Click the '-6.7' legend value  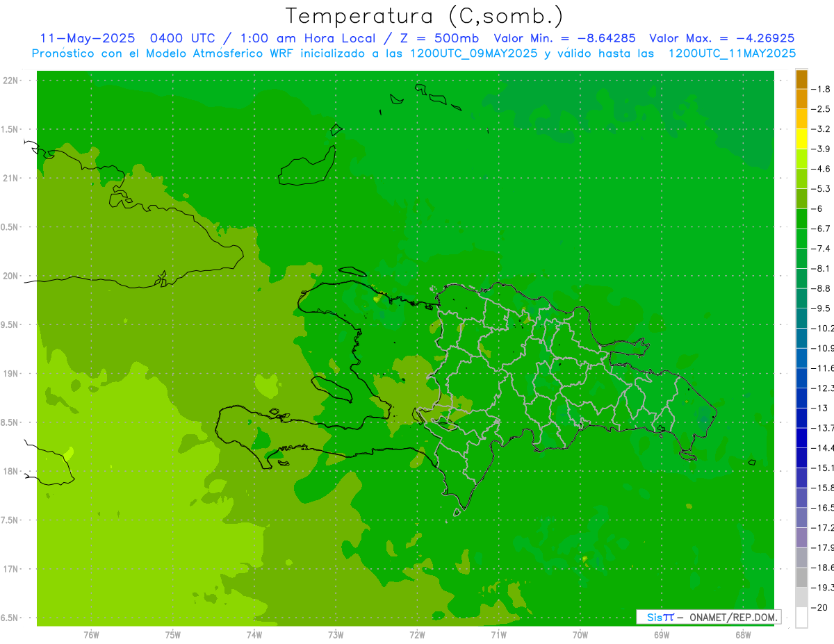click(821, 229)
